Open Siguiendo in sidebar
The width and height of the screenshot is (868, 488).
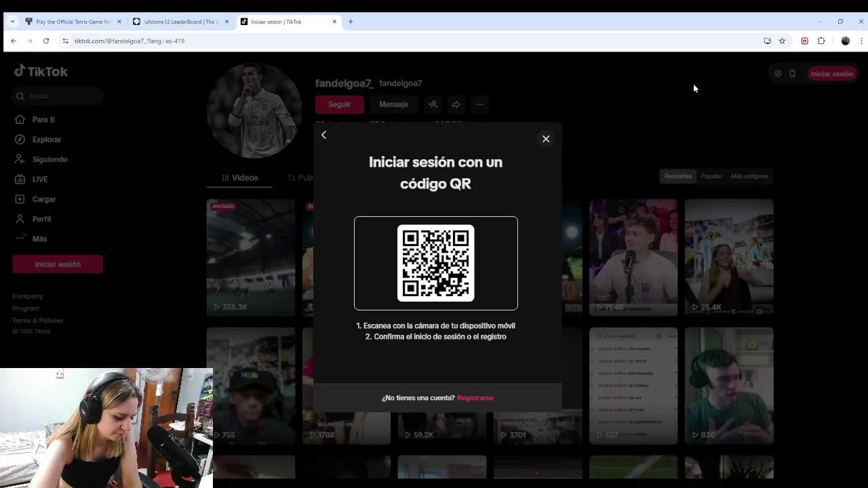click(x=50, y=159)
